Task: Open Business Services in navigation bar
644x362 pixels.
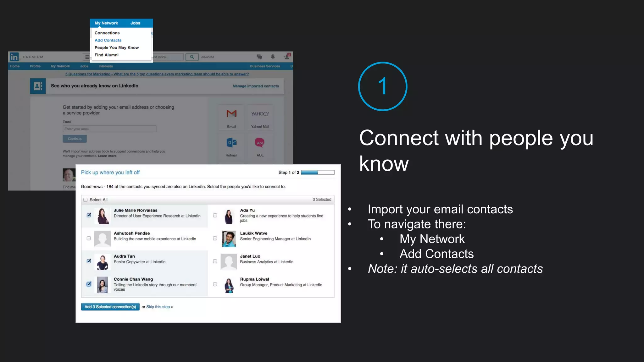Action: tap(265, 66)
